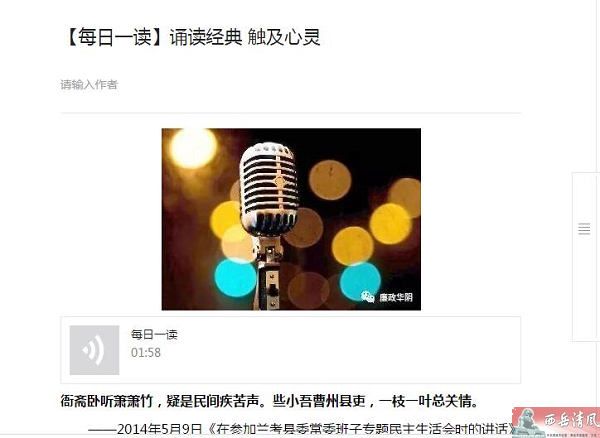
Task: Expand the collapsed right side panel
Action: (585, 256)
